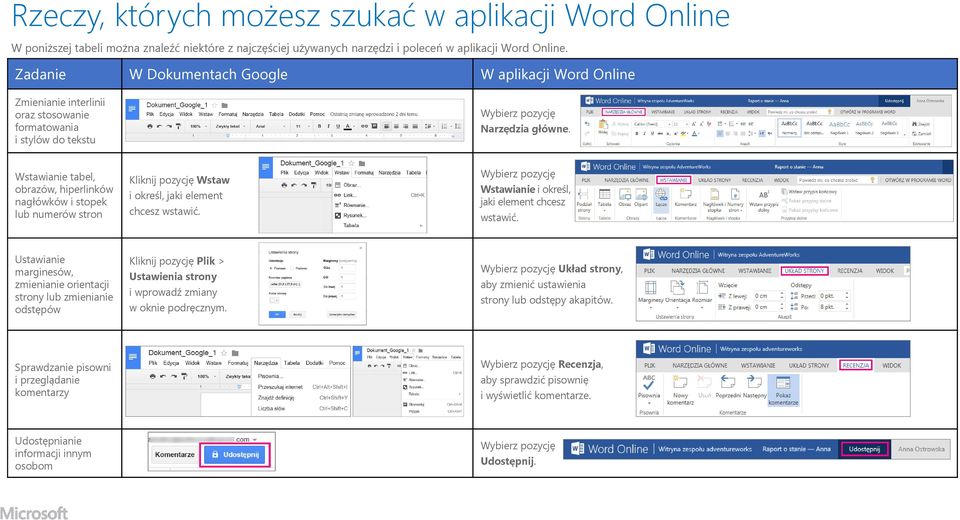
Task: Click the Kolor strony swatch in dialog
Action: [274, 300]
